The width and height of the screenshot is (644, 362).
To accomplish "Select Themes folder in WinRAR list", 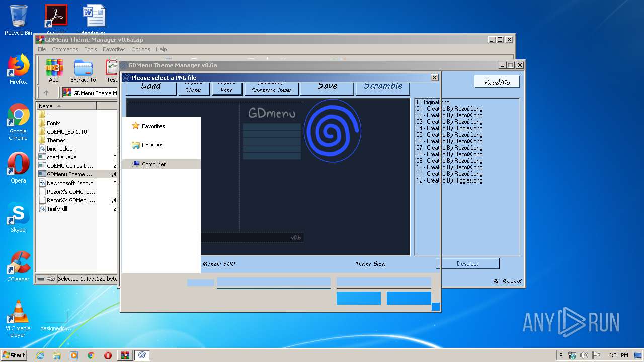I will [x=56, y=140].
